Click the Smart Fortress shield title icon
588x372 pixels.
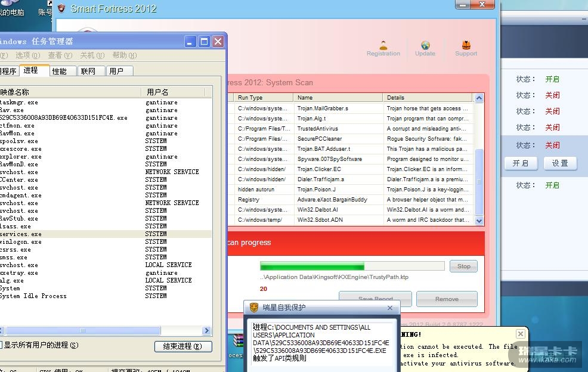(61, 8)
